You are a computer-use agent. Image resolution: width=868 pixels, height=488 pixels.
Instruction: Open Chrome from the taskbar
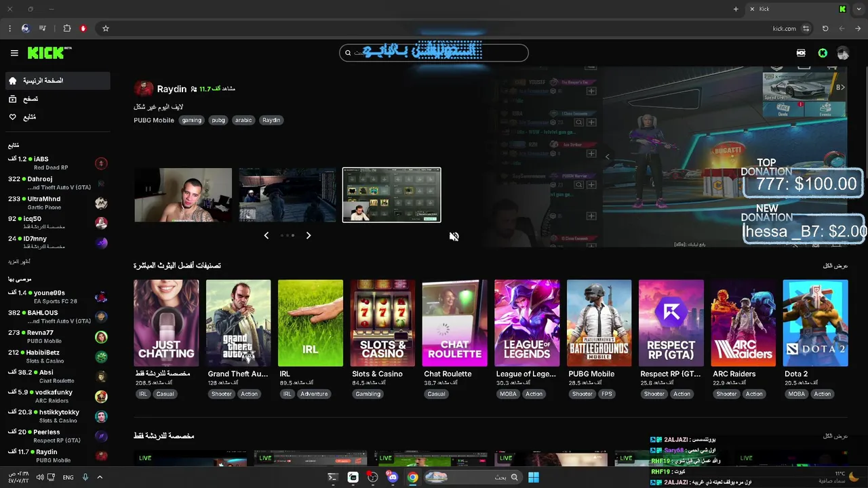(x=412, y=477)
